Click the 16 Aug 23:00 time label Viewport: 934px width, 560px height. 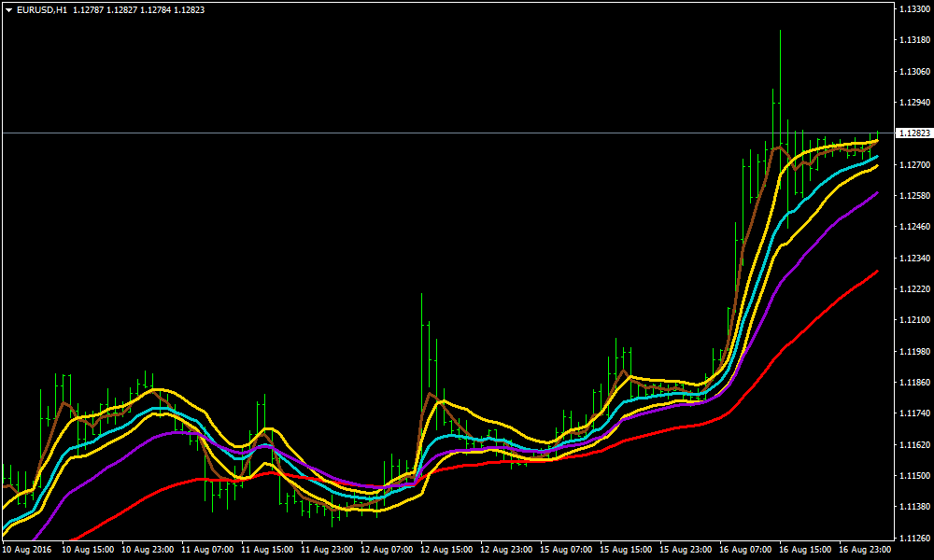864,550
